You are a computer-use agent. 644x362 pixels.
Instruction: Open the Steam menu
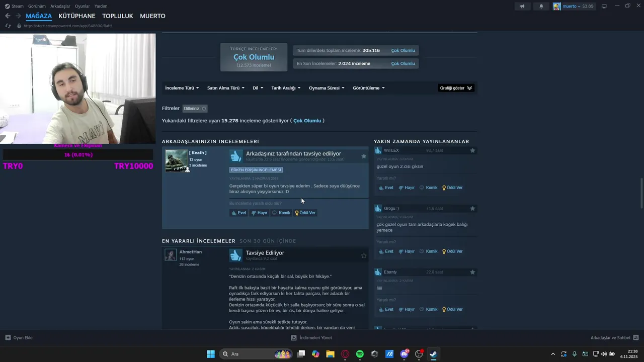pyautogui.click(x=14, y=6)
